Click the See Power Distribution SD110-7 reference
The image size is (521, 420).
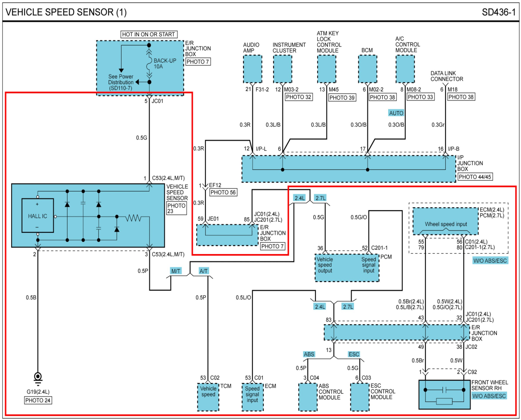(x=121, y=82)
